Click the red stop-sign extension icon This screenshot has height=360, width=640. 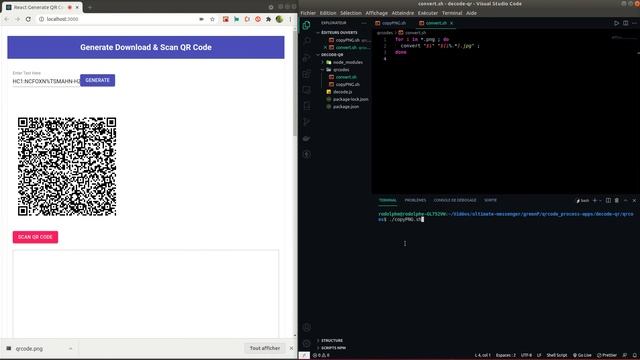tap(258, 19)
